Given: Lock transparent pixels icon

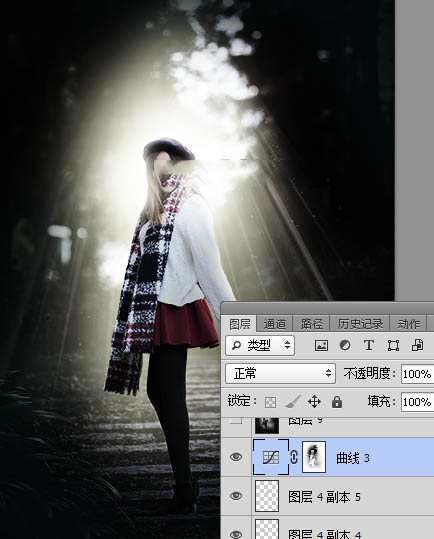Looking at the screenshot, I should click(270, 402).
